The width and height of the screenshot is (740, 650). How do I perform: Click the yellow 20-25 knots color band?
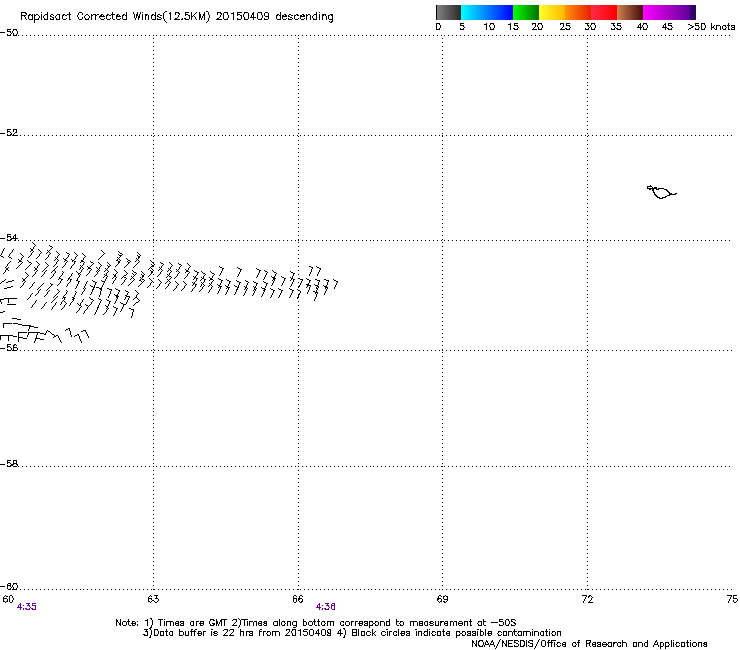(552, 12)
